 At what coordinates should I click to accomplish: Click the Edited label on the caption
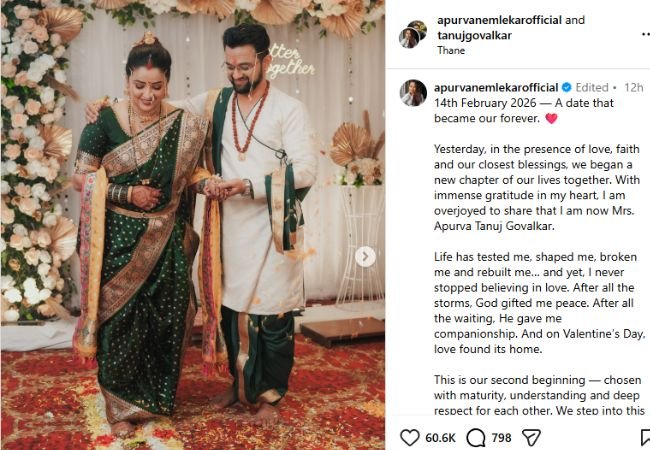(x=592, y=87)
